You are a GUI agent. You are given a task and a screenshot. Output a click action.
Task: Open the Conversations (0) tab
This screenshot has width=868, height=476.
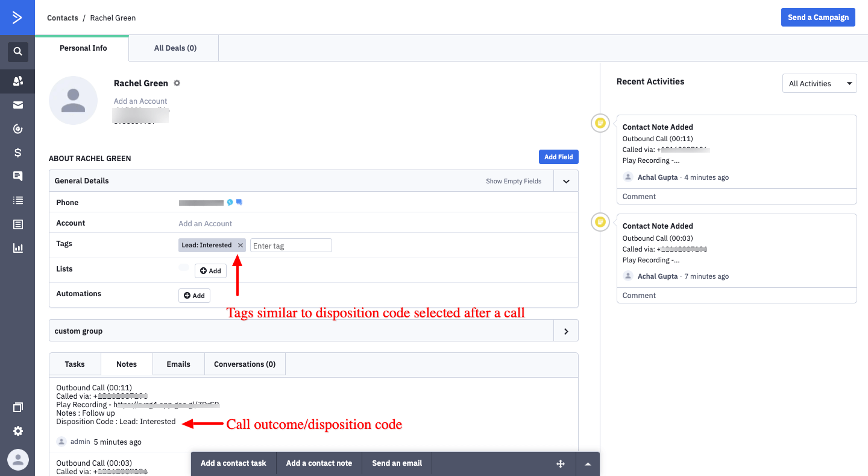[x=245, y=364]
